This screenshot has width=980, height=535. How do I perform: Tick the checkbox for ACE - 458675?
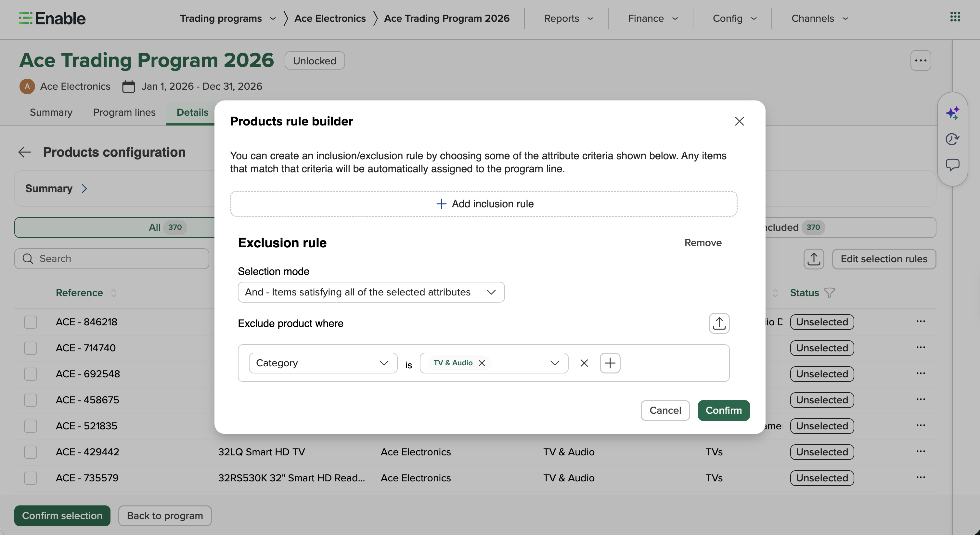click(31, 400)
